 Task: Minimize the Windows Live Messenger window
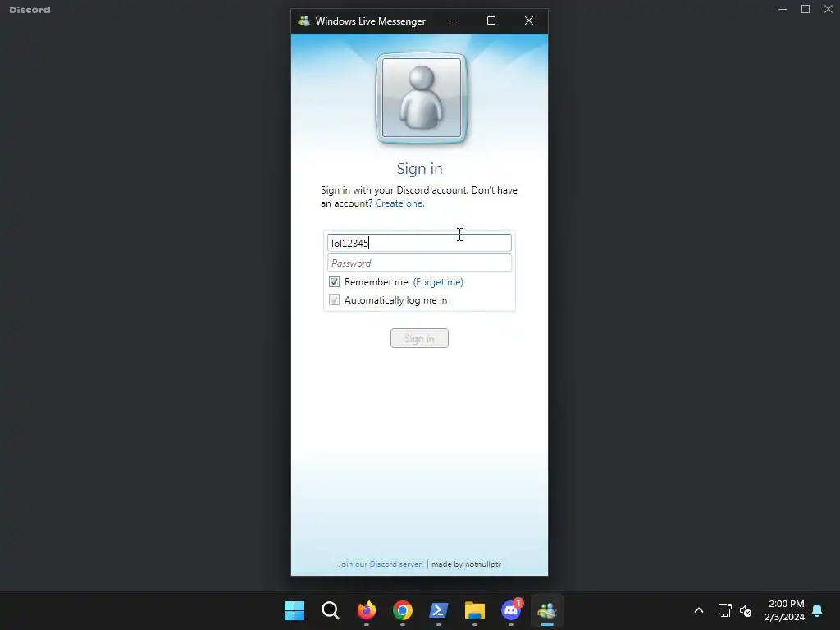point(454,21)
